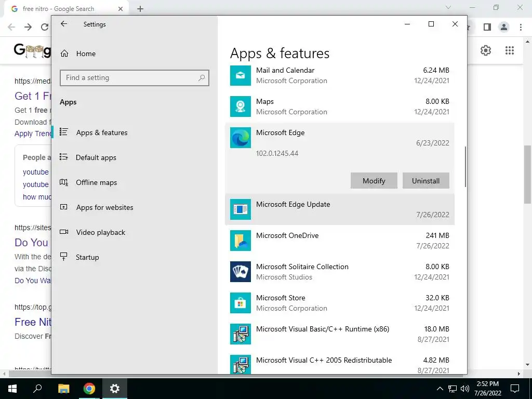Screen dimensions: 532x399
Task: Show hidden system tray icons
Action: (440, 389)
